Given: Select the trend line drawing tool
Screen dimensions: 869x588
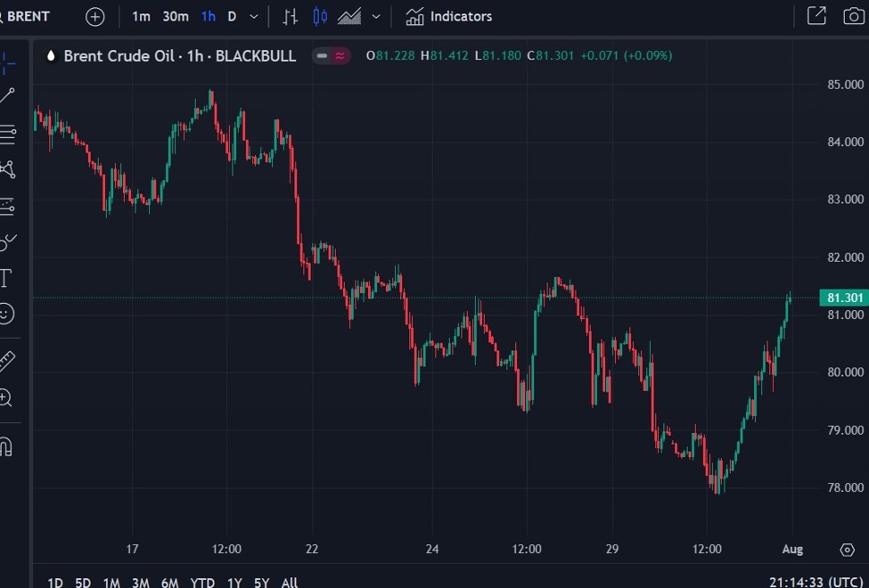Looking at the screenshot, I should pyautogui.click(x=7, y=95).
